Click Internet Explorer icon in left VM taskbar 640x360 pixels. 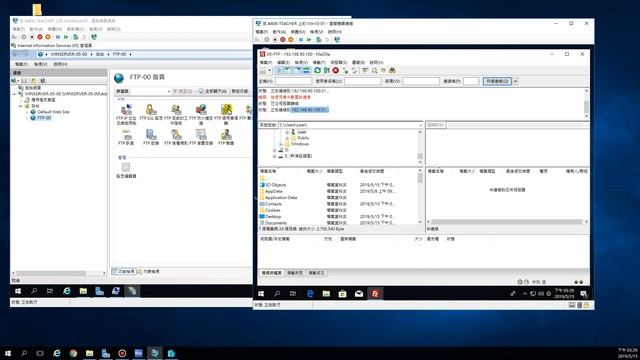67,291
